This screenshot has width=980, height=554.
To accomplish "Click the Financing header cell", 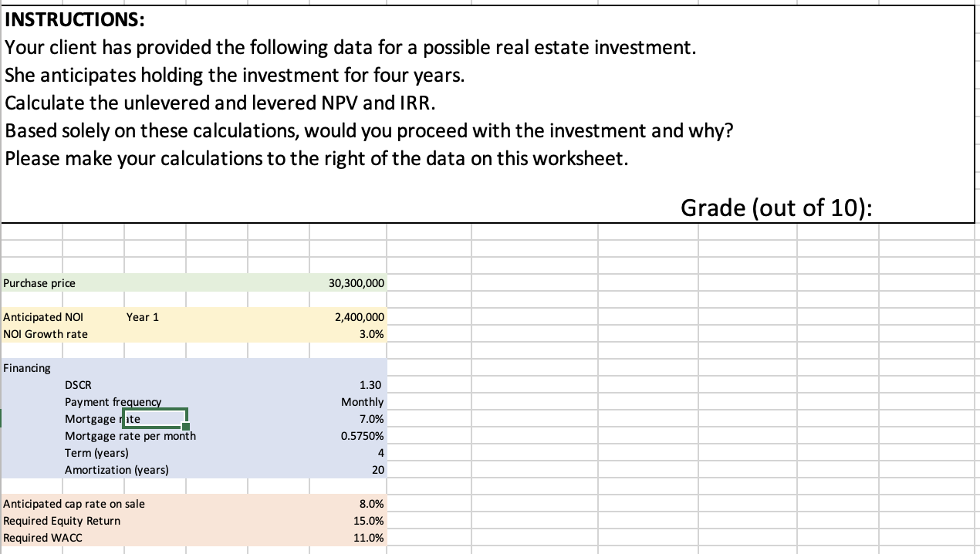I will [27, 368].
